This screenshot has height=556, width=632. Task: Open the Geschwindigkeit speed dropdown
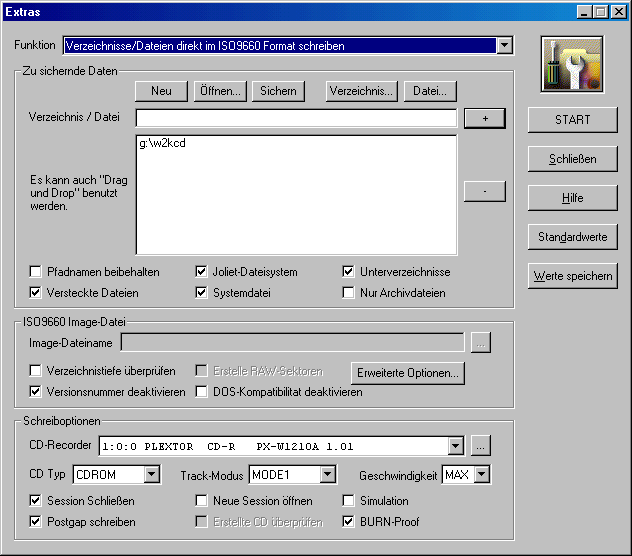click(x=482, y=475)
